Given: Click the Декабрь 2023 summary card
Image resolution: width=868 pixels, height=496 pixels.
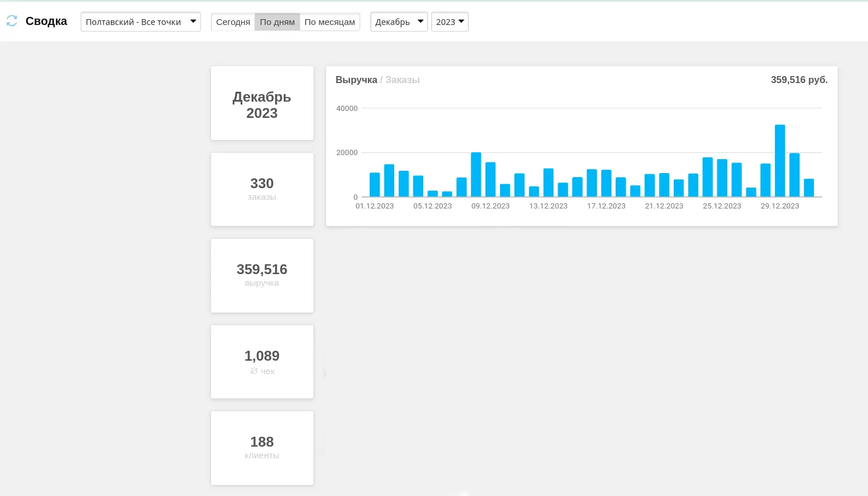Looking at the screenshot, I should (x=262, y=103).
